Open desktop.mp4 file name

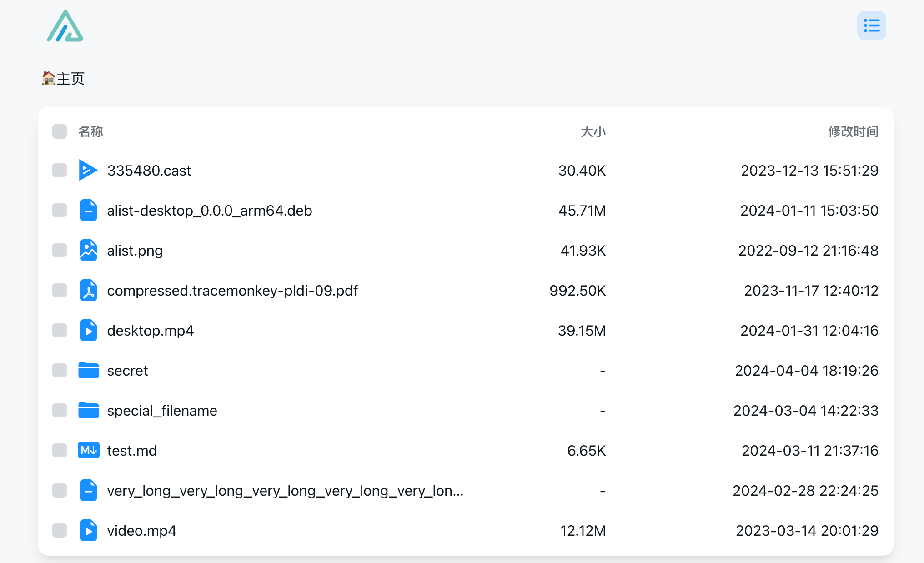pos(151,331)
